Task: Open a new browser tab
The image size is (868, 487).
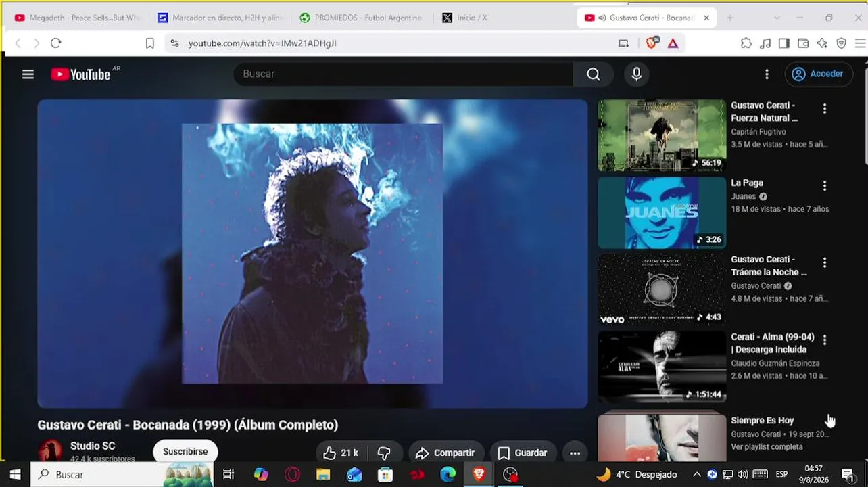Action: 729,18
